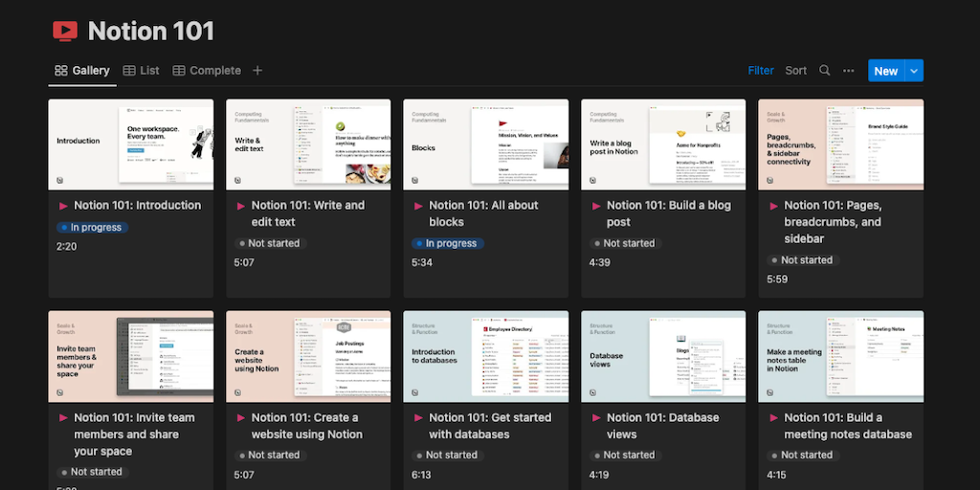The height and width of the screenshot is (490, 980).
Task: Open Pages, breadcrumbs, and sidebar title
Action: tap(833, 222)
